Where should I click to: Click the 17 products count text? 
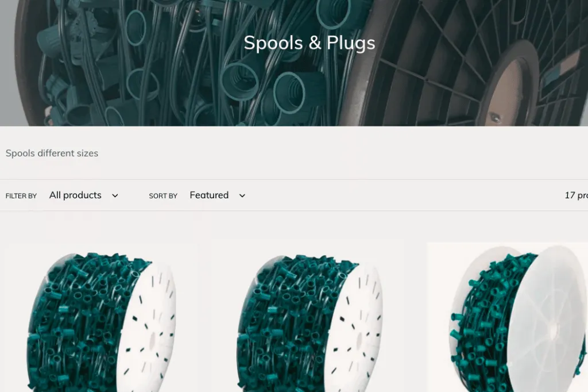[x=576, y=195]
